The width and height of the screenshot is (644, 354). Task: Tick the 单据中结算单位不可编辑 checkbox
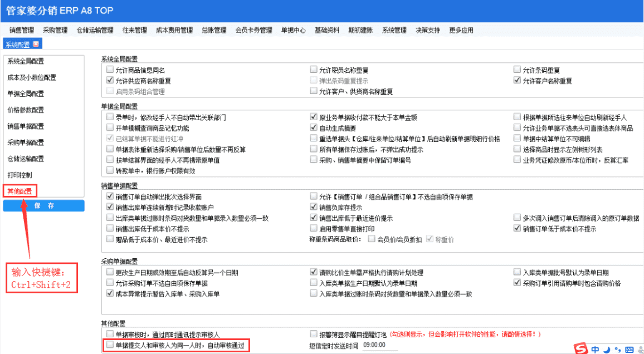[518, 138]
